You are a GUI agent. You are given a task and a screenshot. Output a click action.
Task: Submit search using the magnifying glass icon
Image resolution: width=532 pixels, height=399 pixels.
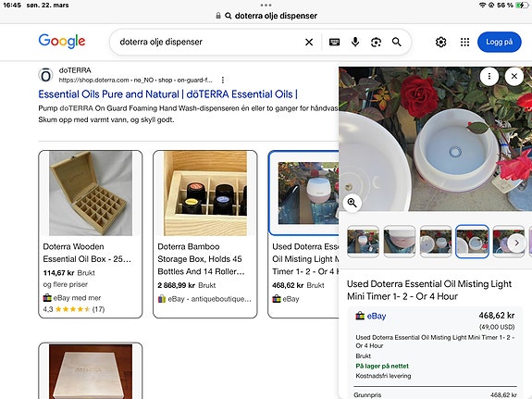coord(397,42)
